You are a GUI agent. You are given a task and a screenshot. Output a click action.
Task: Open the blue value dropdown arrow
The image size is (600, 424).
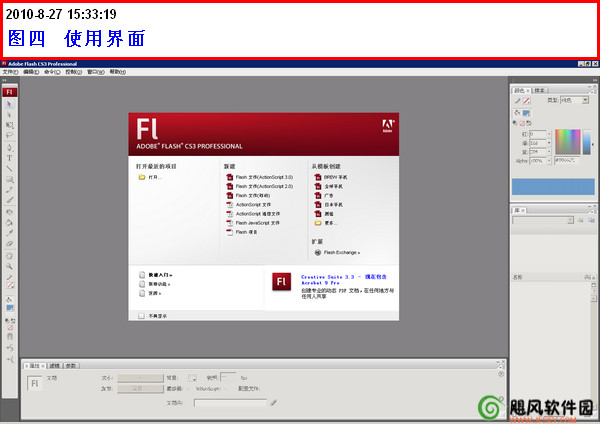pos(549,152)
